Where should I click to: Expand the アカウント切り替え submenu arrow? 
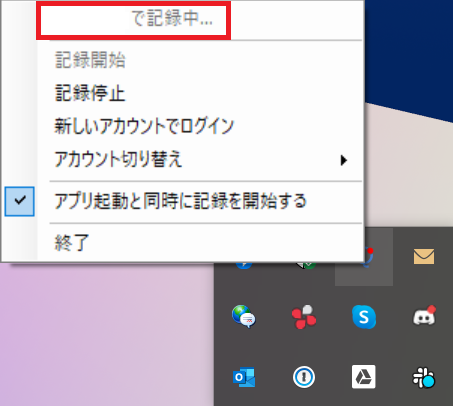coord(344,160)
